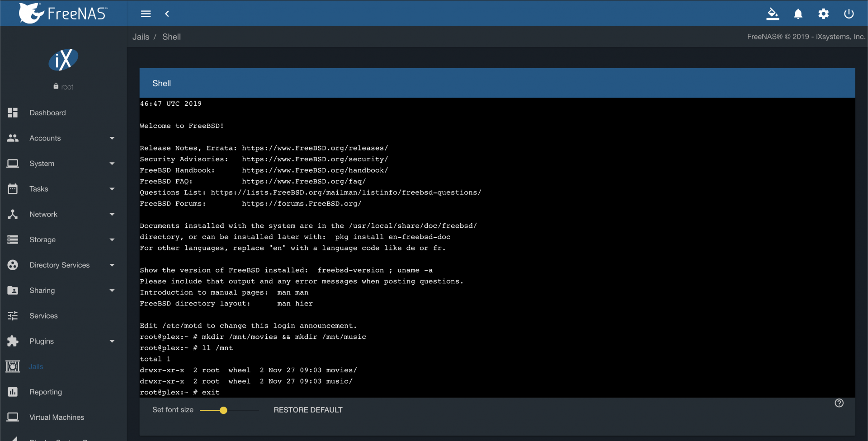Viewport: 868px width, 441px height.
Task: Click the Sharing folder icon
Action: (13, 290)
